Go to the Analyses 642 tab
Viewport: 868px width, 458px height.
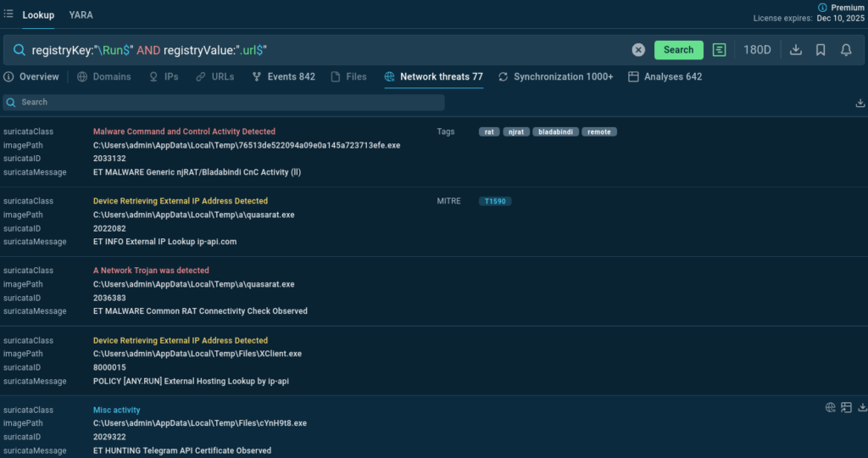665,76
